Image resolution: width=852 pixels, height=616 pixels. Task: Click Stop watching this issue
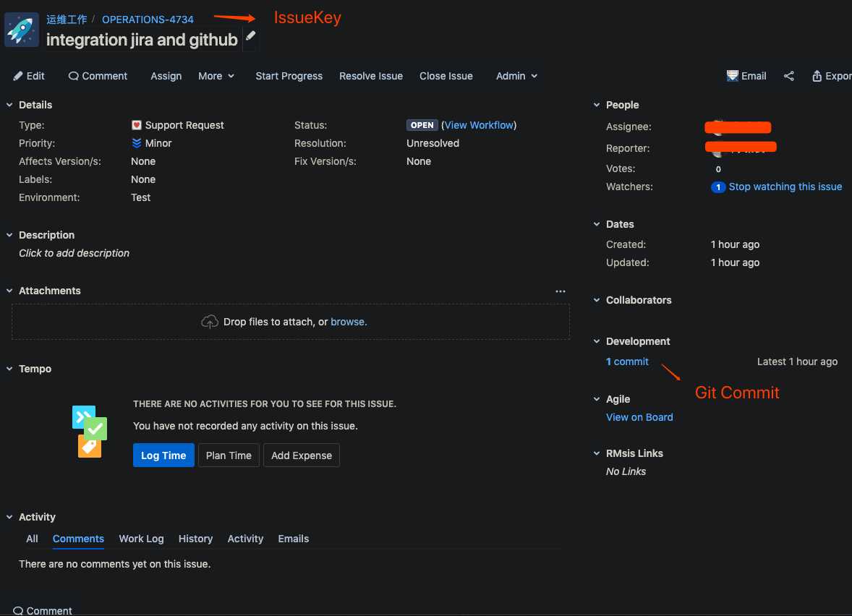point(785,187)
